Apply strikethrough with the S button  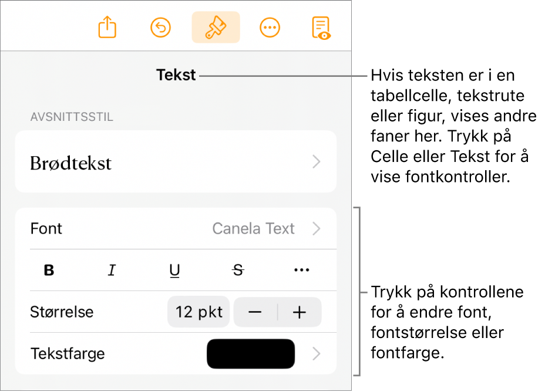click(238, 270)
